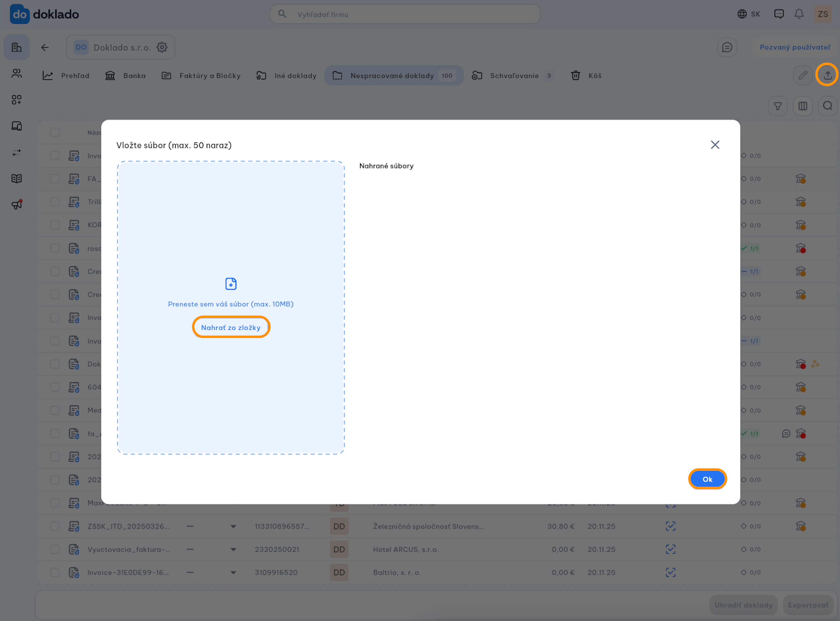Click Baltrio, s. r. o. cell
Screen dimensions: 840x621
[x=397, y=573]
